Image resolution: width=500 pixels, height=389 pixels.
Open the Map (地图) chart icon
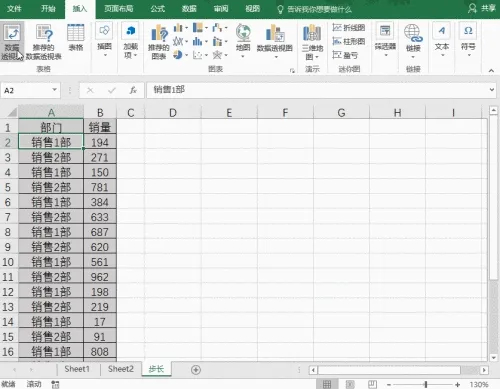(x=243, y=33)
